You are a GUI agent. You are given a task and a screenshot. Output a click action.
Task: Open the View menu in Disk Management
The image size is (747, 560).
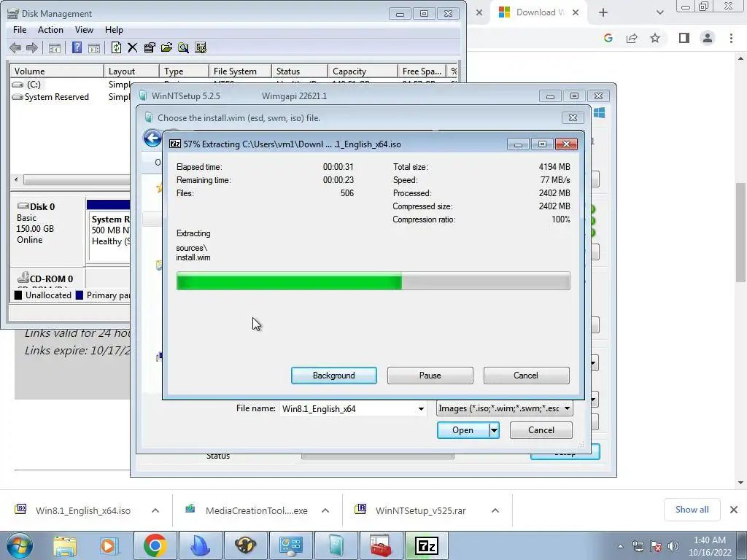[x=84, y=29]
